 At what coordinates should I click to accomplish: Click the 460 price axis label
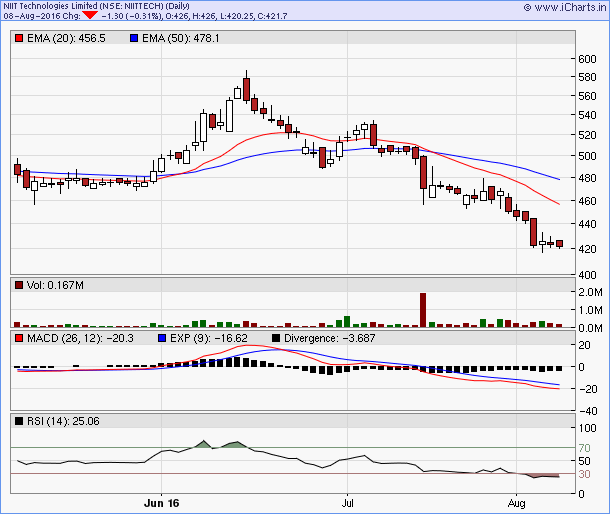(587, 201)
